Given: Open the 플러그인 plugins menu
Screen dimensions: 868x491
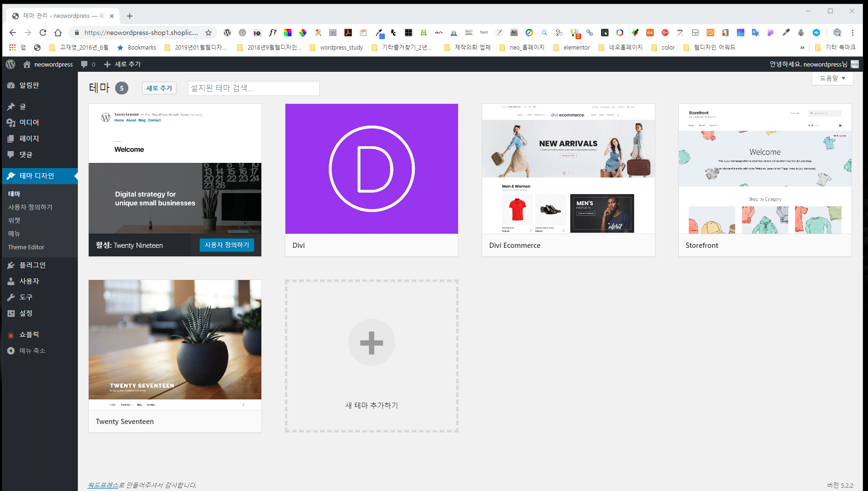Looking at the screenshot, I should 32,265.
